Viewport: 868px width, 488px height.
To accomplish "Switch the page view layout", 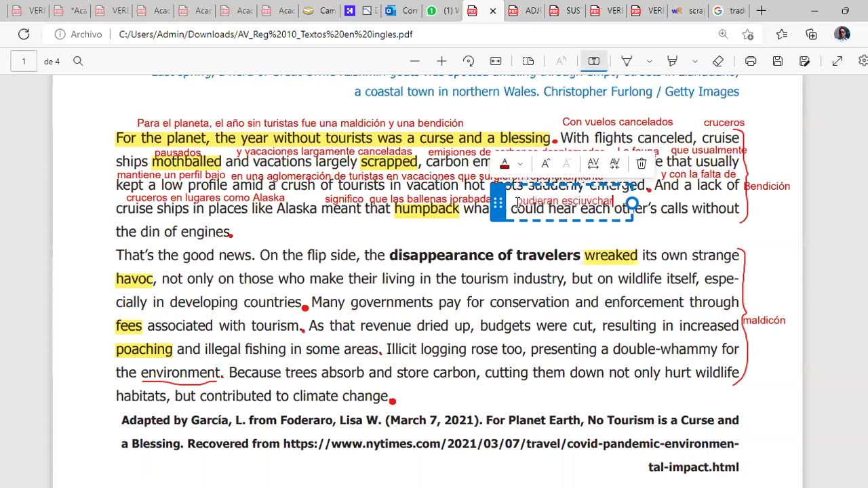I will pyautogui.click(x=528, y=61).
